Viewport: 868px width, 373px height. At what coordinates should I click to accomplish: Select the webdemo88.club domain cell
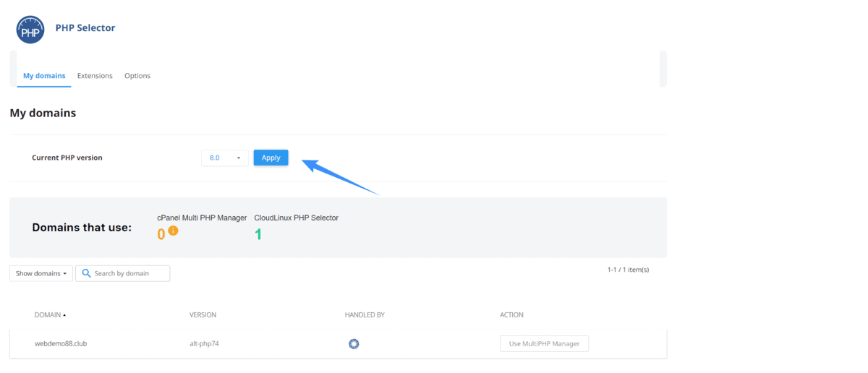(x=61, y=343)
